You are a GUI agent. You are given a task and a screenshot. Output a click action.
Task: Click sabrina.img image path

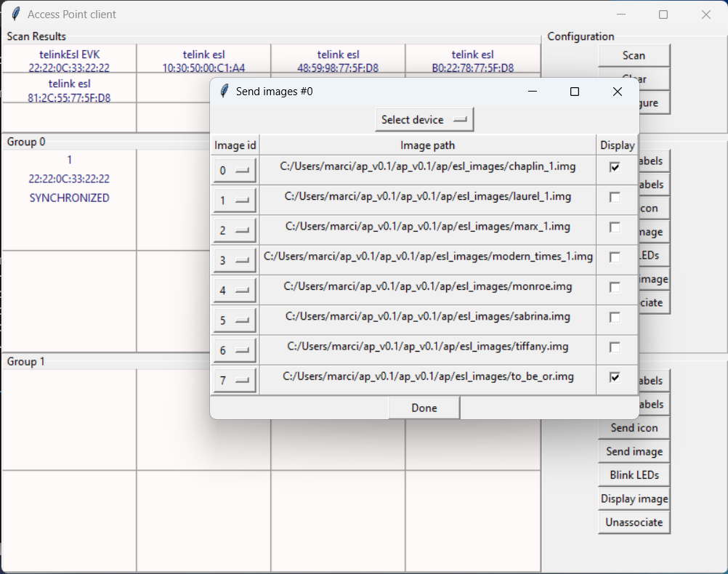coord(428,316)
